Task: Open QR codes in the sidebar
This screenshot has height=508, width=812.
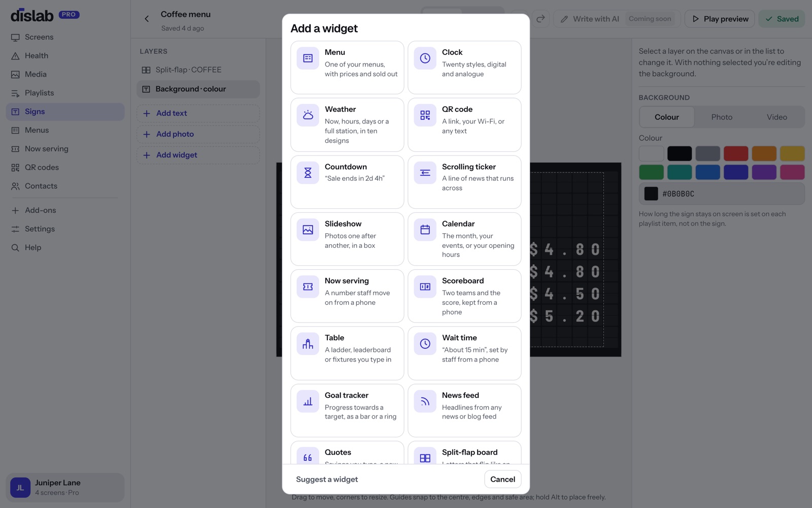Action: click(65, 168)
